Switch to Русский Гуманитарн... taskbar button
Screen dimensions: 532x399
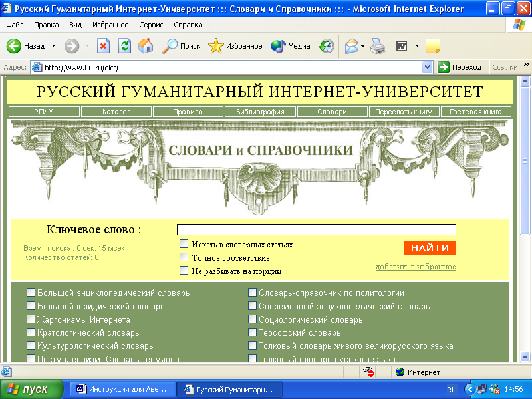(x=229, y=389)
